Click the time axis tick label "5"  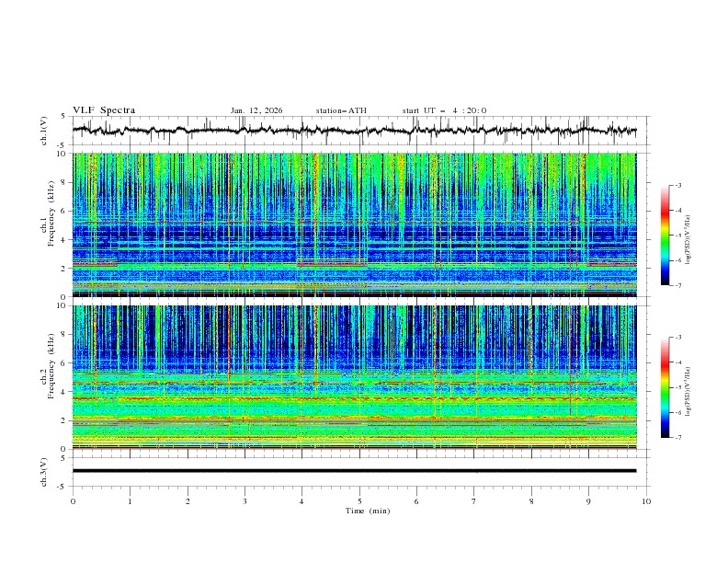[x=359, y=501]
